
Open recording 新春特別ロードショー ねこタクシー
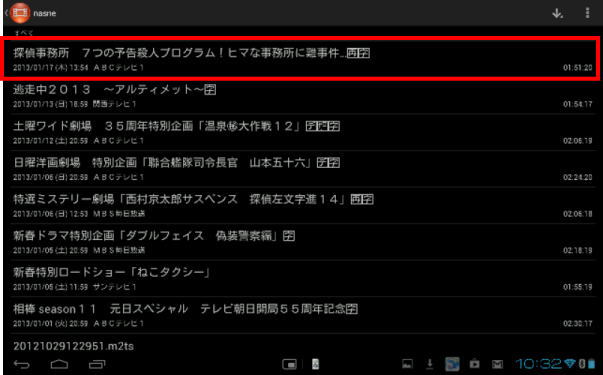coord(302,279)
